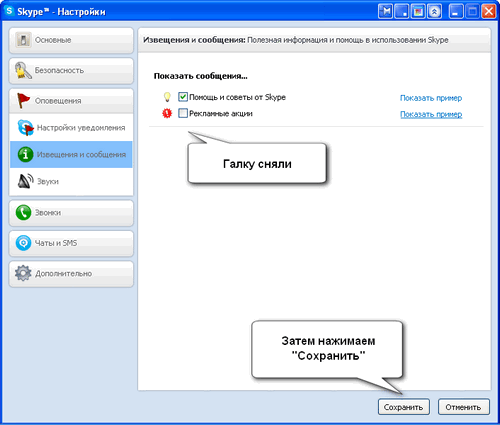Click the Сохранить button
Screen dimensions: 500x425
coord(404,407)
